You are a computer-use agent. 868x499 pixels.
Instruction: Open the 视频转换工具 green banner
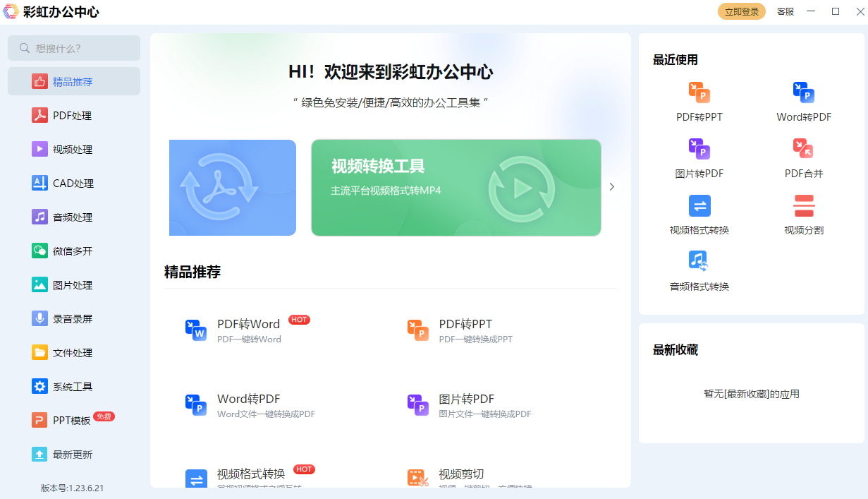click(x=456, y=188)
